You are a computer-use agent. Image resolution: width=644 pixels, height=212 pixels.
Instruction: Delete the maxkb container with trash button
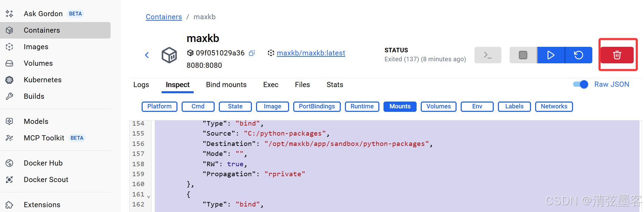(617, 55)
